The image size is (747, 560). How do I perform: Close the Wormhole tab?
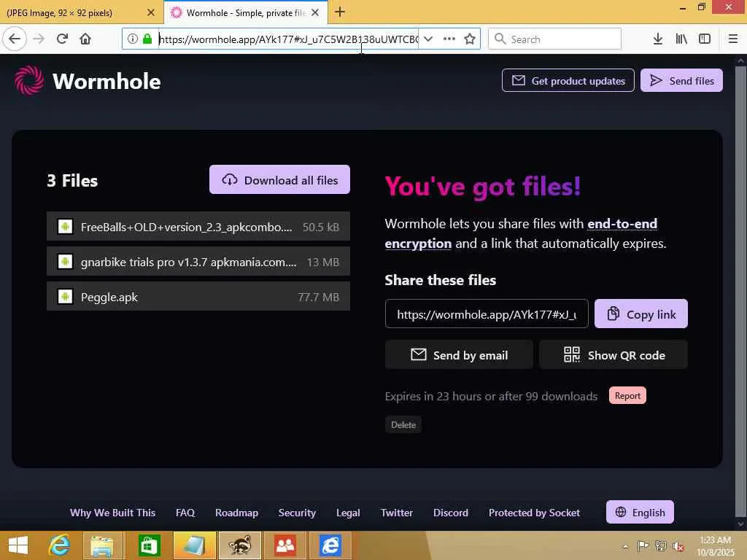315,12
